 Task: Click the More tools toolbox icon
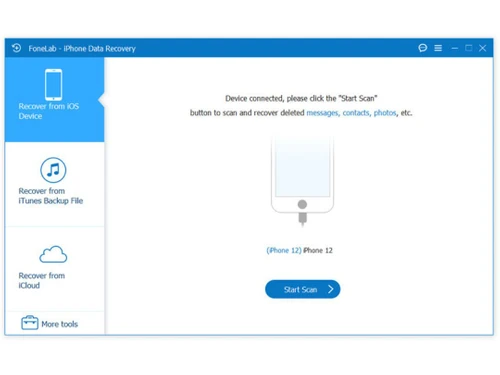(30, 323)
